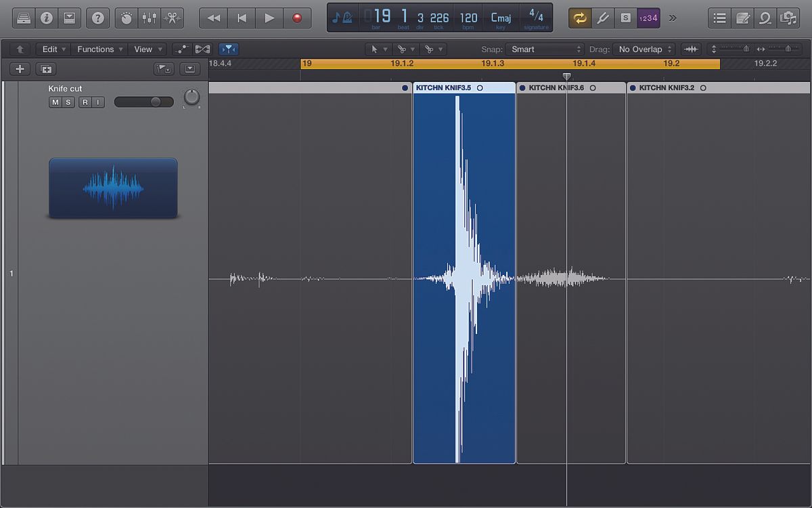
Task: Open Smart Controls with the knob icon
Action: click(x=127, y=18)
